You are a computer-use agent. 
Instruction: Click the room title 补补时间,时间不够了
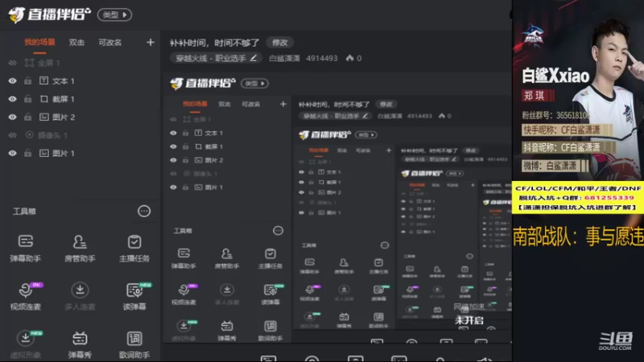[214, 43]
